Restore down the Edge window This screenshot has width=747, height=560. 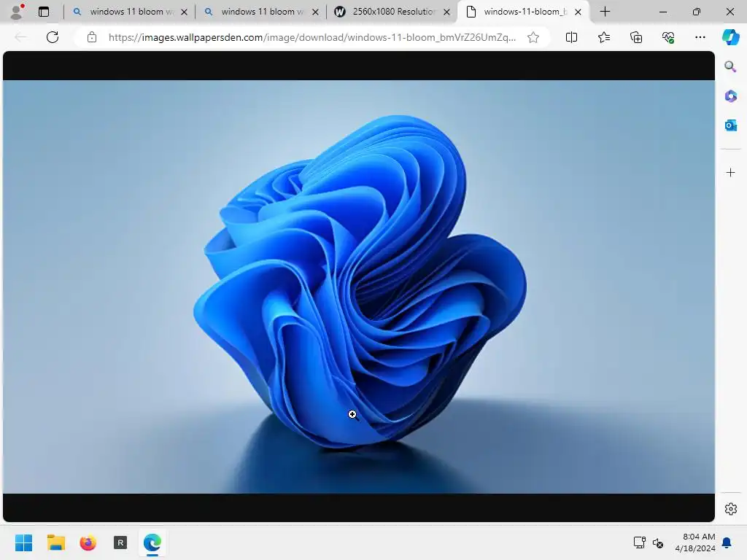[697, 12]
